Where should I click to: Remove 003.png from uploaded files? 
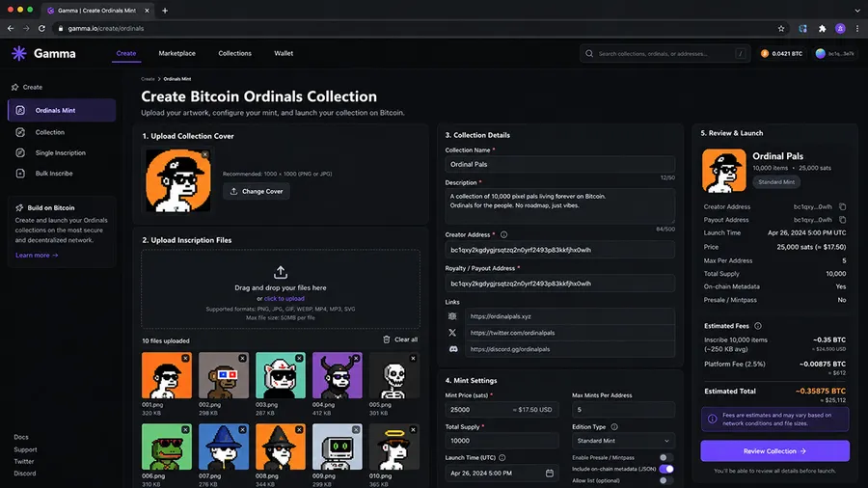point(299,359)
